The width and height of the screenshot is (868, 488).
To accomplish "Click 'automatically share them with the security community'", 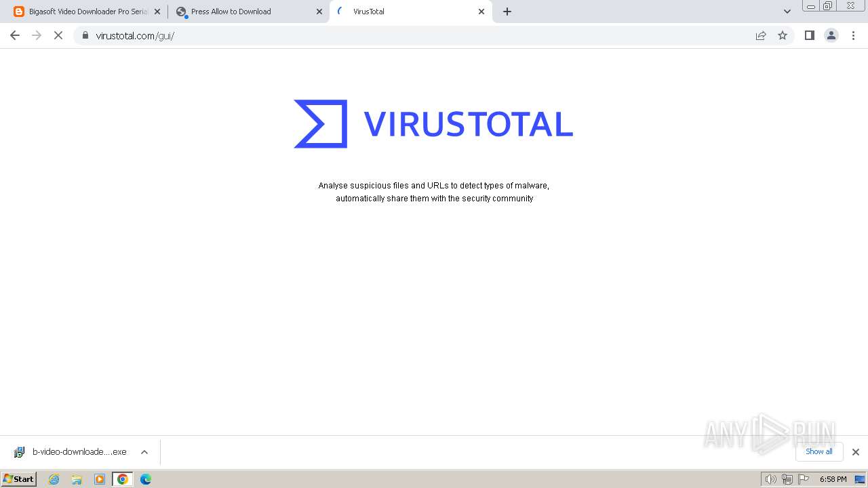I will pyautogui.click(x=435, y=199).
